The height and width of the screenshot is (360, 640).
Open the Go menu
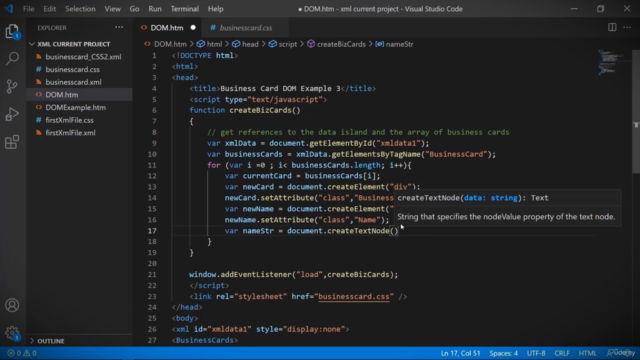pyautogui.click(x=134, y=9)
